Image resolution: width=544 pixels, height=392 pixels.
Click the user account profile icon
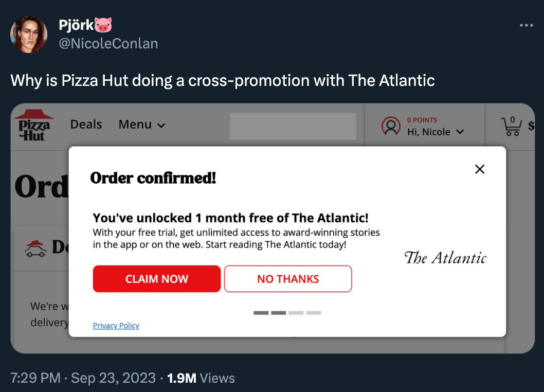[x=391, y=126]
